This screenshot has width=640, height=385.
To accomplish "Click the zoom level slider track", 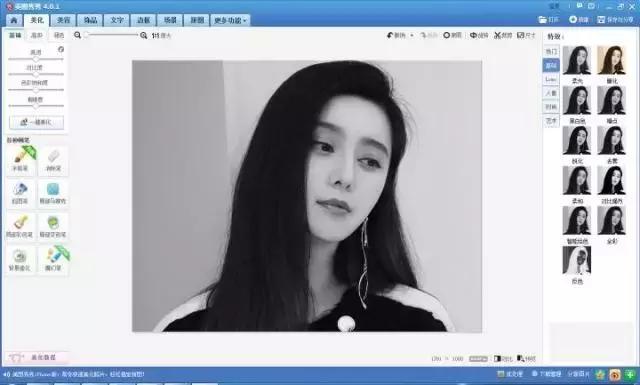I will click(111, 35).
